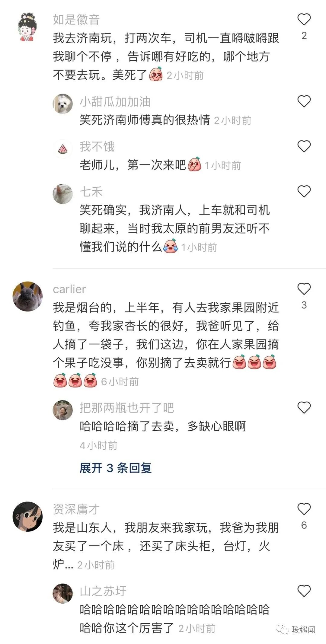Tap the heart on 我不饿's reply
This screenshot has height=644, width=326.
[x=304, y=146]
